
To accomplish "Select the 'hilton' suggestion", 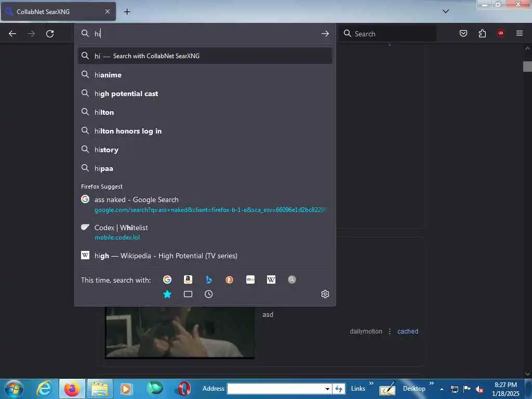I will click(x=205, y=112).
